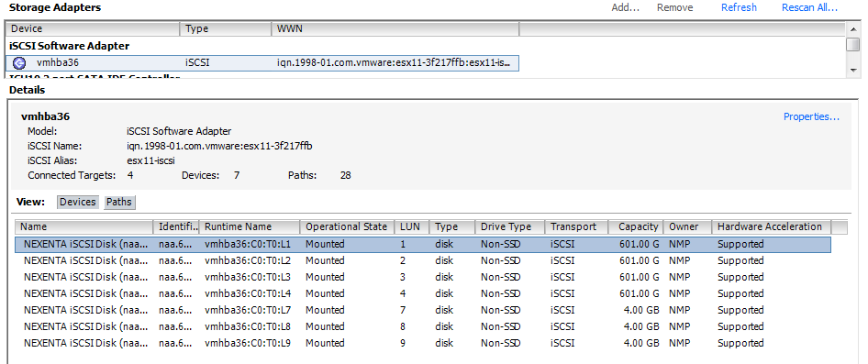Click the iSCSI Software Adapter model value
868x364 pixels.
(179, 131)
